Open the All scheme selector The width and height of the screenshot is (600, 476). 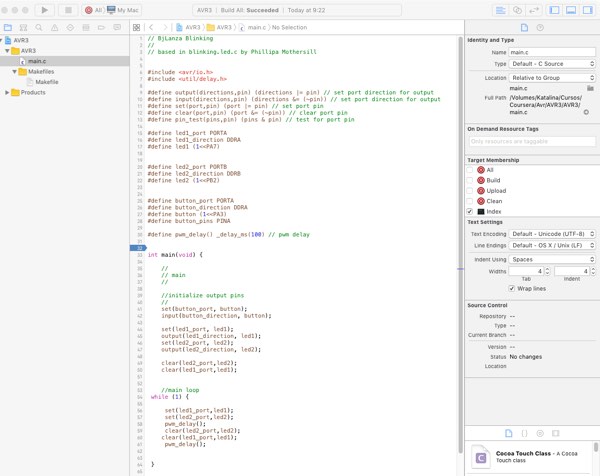pyautogui.click(x=93, y=10)
